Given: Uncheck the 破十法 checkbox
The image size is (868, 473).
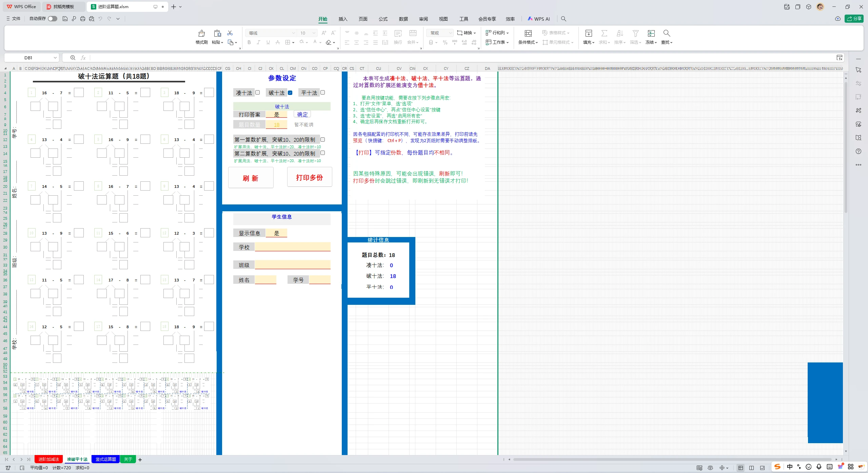Looking at the screenshot, I should tap(290, 93).
